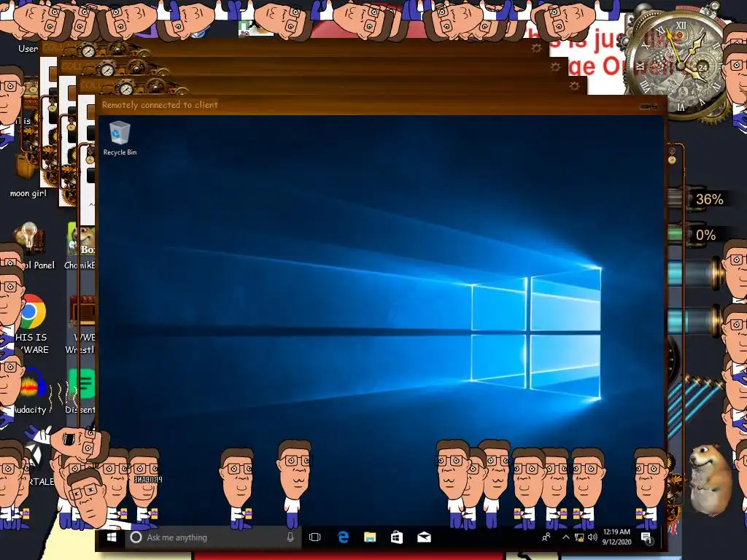This screenshot has height=560, width=747.
Task: Open the volume control in the remote tray
Action: click(x=592, y=537)
